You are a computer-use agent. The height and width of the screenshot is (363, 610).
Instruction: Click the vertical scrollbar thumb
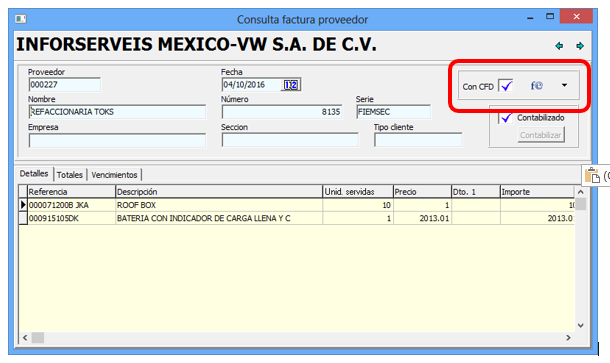coord(580,204)
